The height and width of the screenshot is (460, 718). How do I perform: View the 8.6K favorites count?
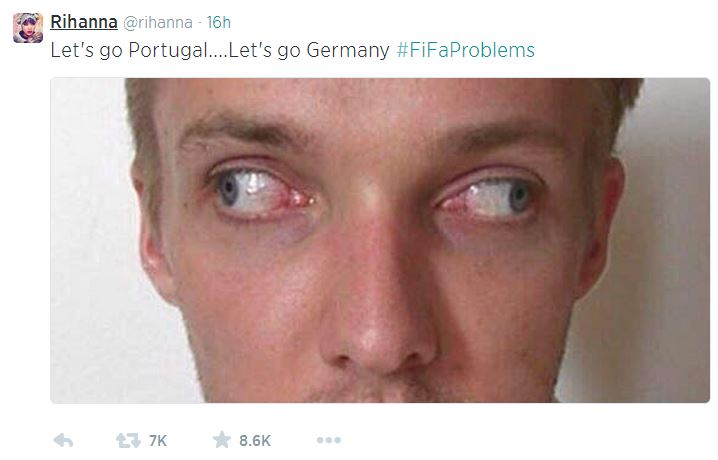pyautogui.click(x=255, y=441)
